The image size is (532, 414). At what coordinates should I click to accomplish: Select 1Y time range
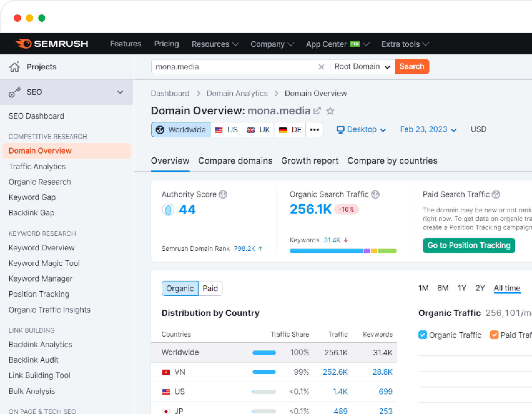tap(462, 288)
